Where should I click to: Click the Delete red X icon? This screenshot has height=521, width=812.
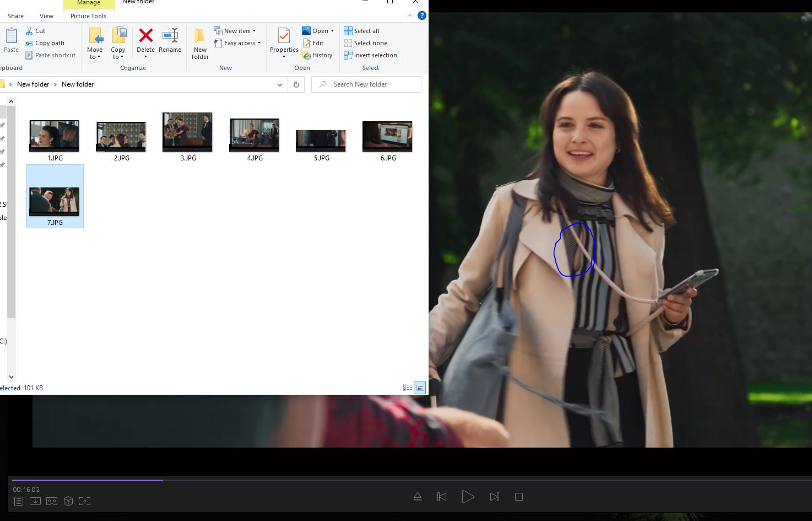click(x=145, y=36)
